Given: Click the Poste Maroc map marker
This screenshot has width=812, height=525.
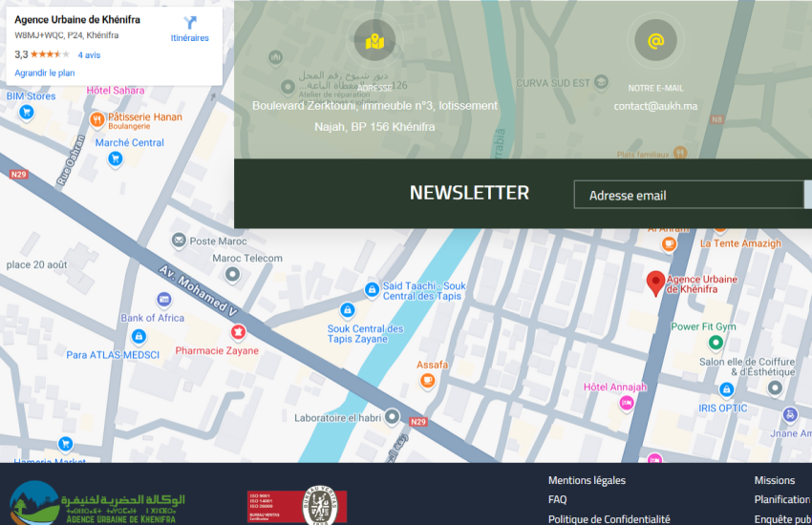Looking at the screenshot, I should pyautogui.click(x=179, y=241).
